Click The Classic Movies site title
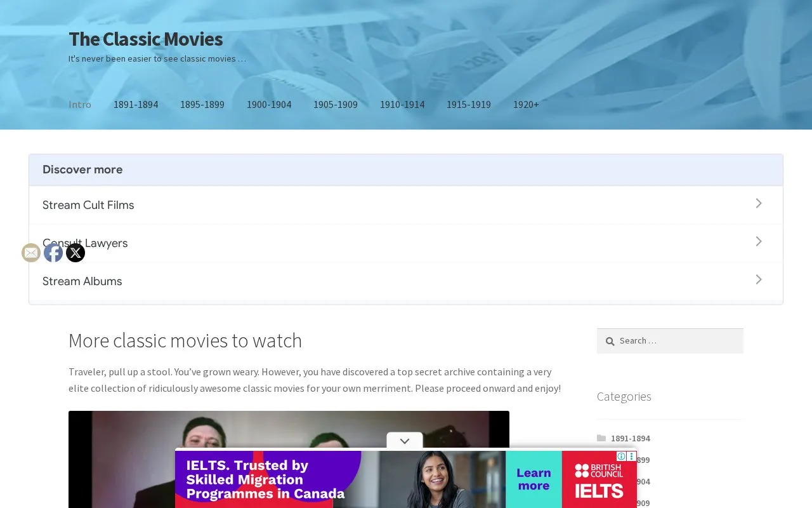 pos(146,39)
